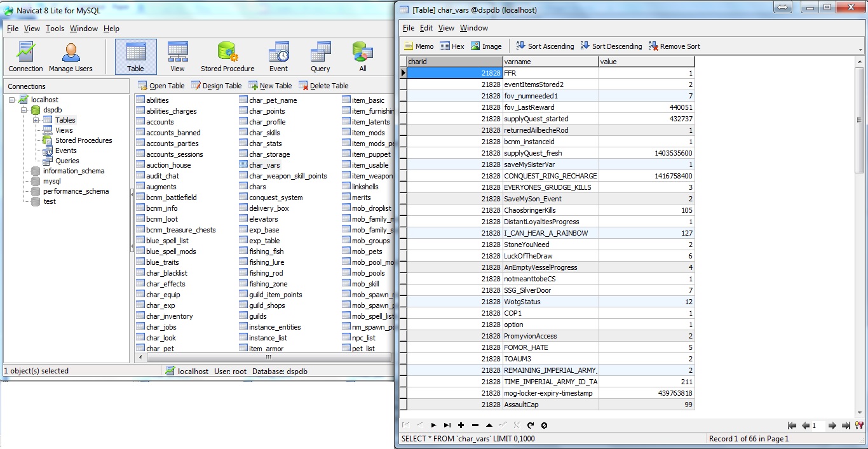Expand the Tables node in tree
This screenshot has height=449, width=868.
coord(36,120)
